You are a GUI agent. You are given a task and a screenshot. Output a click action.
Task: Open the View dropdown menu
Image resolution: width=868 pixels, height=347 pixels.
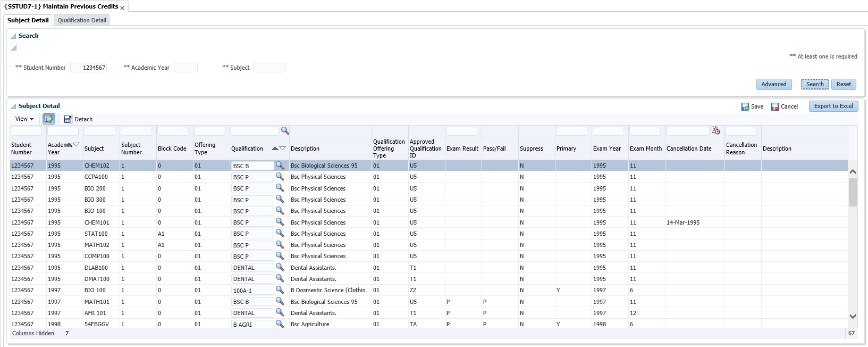24,119
